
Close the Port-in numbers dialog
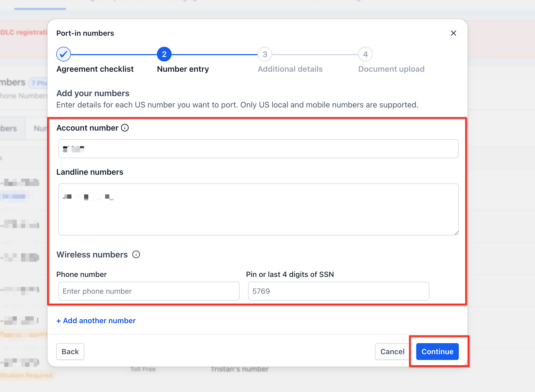point(453,33)
